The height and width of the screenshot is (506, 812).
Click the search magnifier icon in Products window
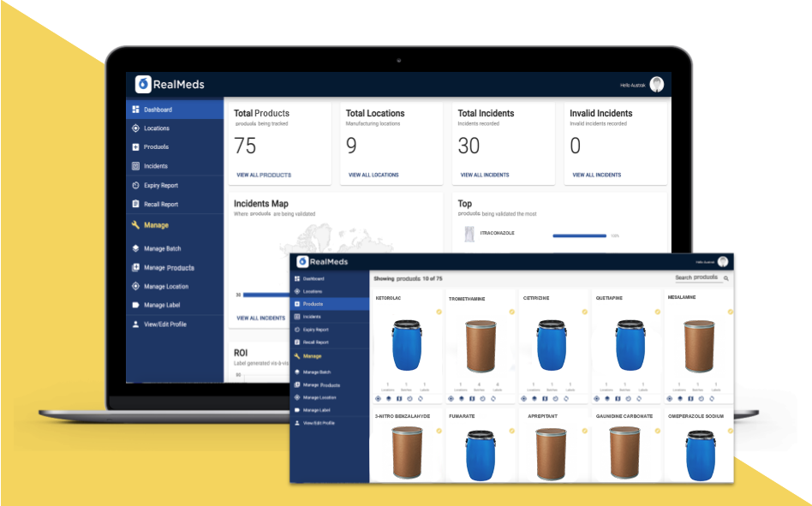pos(726,278)
